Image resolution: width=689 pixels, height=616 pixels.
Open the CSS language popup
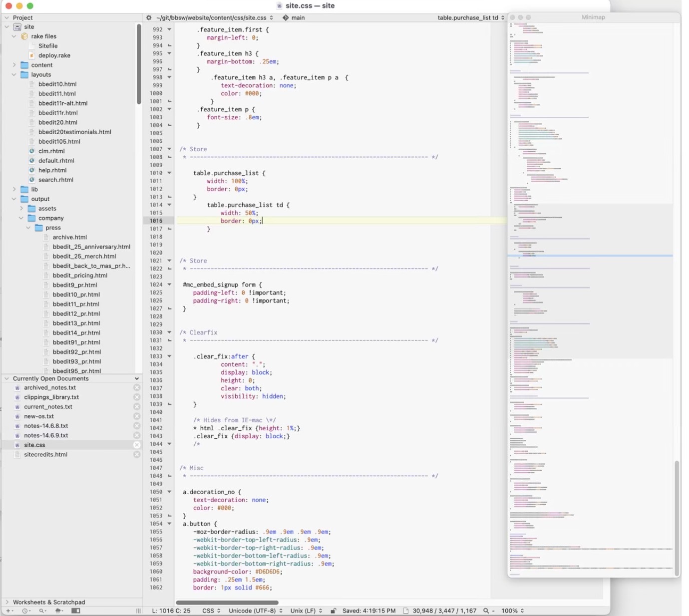pos(211,611)
